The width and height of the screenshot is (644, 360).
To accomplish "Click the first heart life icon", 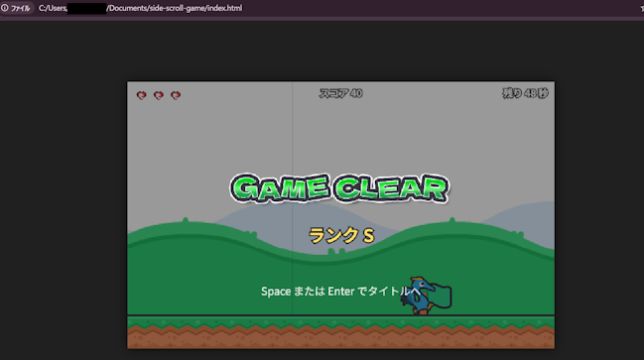I will coord(141,95).
